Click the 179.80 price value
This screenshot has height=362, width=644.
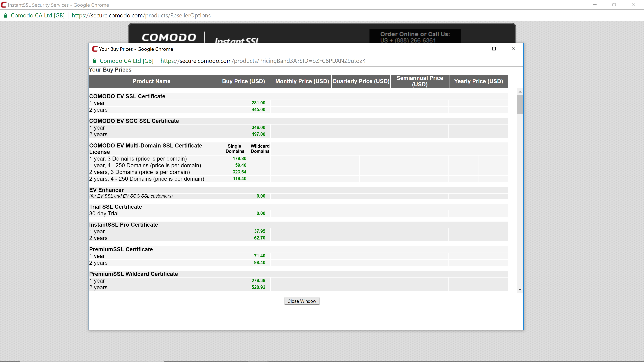point(239,159)
